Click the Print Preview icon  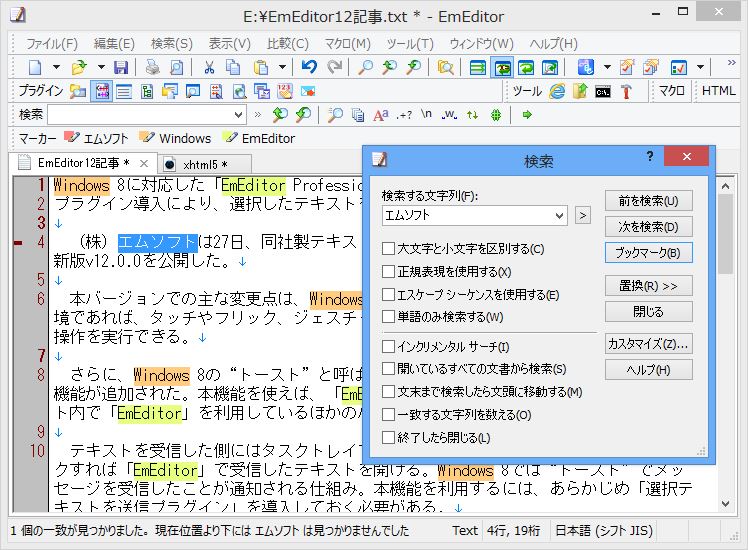[x=177, y=67]
